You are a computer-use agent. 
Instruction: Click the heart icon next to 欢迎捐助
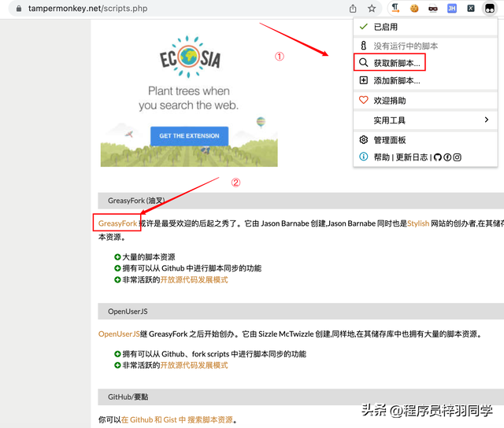[363, 100]
